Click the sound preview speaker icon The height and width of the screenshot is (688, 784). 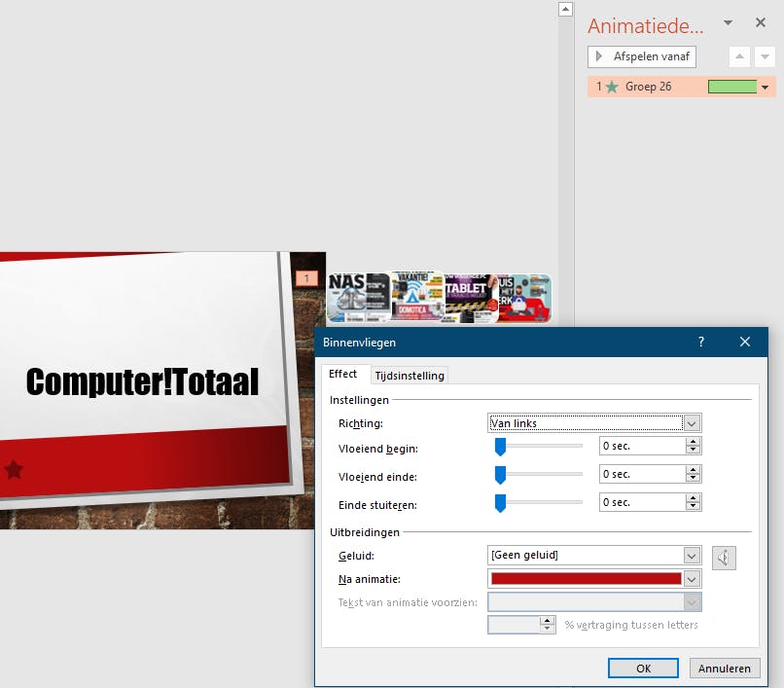724,558
